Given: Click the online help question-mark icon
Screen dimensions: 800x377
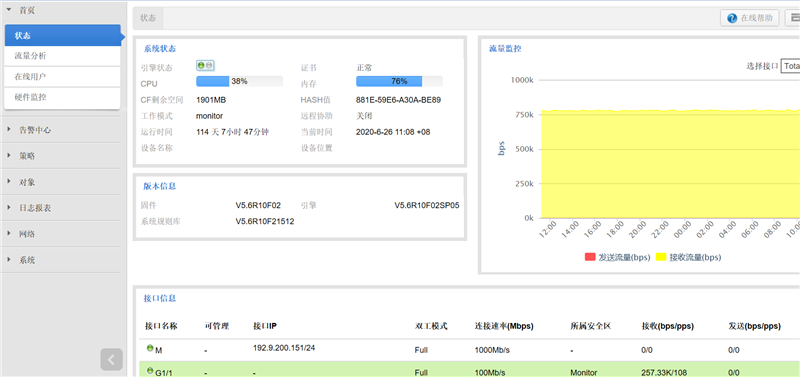Looking at the screenshot, I should (x=732, y=18).
